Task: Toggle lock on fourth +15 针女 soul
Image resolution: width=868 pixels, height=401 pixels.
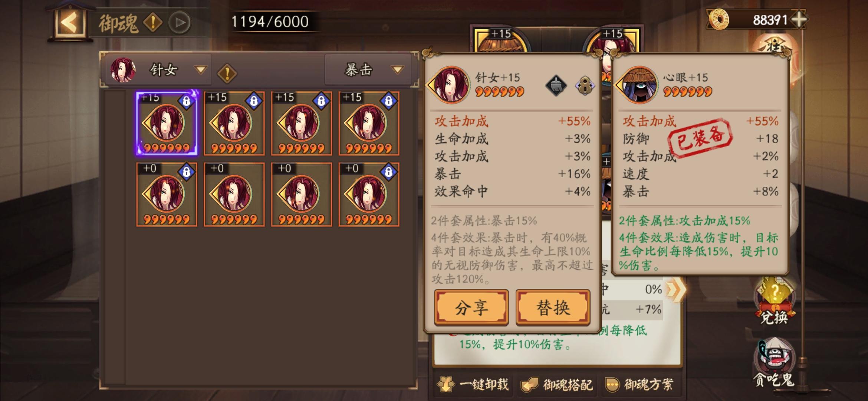Action: tap(388, 101)
